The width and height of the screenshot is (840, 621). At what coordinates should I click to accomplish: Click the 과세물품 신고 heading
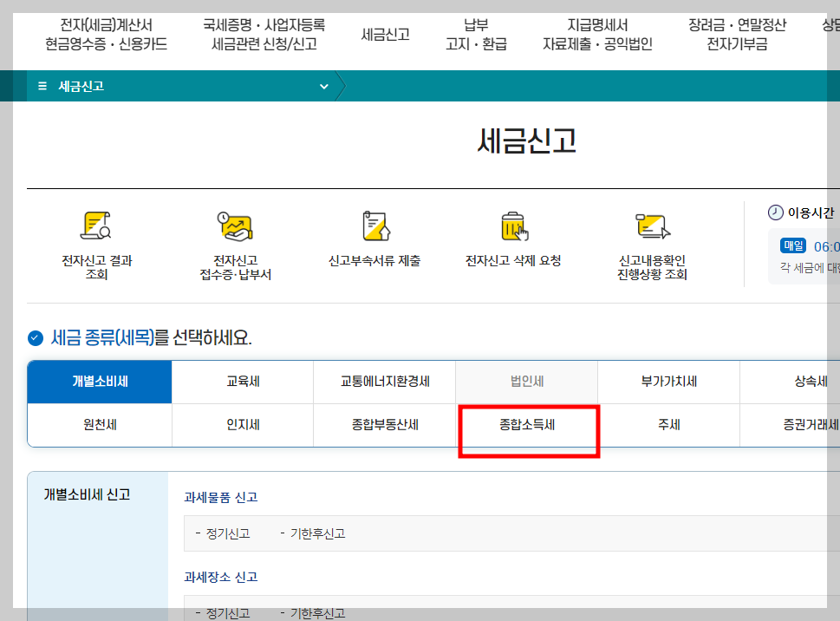(x=221, y=497)
